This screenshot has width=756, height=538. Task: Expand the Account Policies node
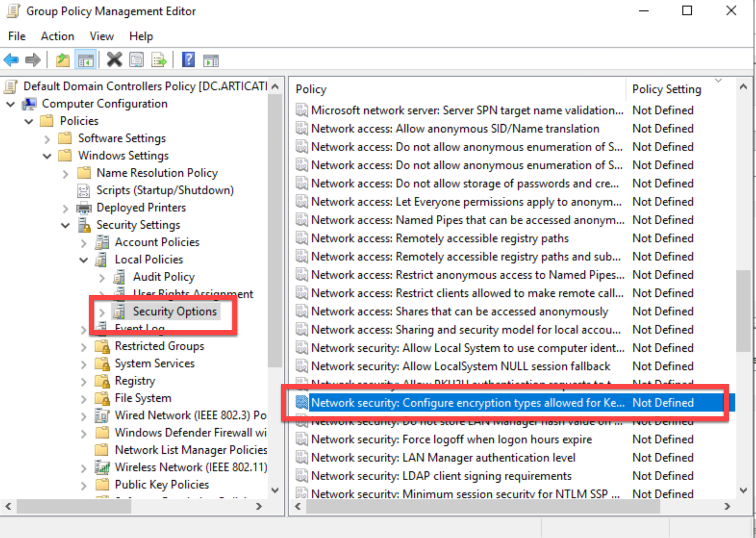click(x=83, y=243)
